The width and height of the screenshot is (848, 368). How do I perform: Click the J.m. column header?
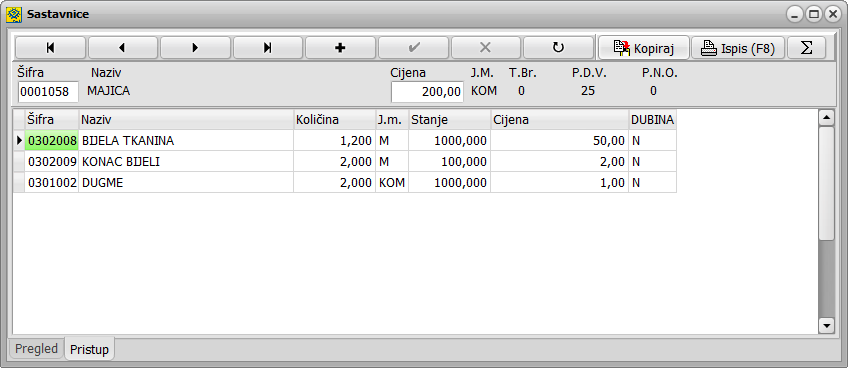[392, 120]
